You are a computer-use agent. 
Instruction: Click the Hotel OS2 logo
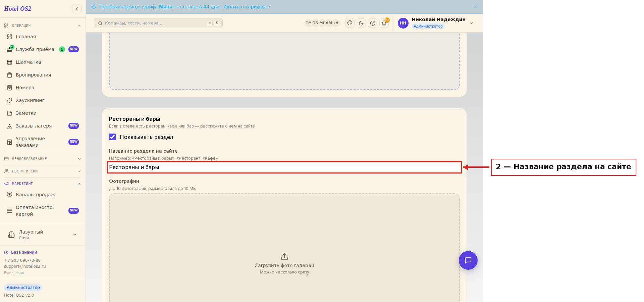point(18,9)
